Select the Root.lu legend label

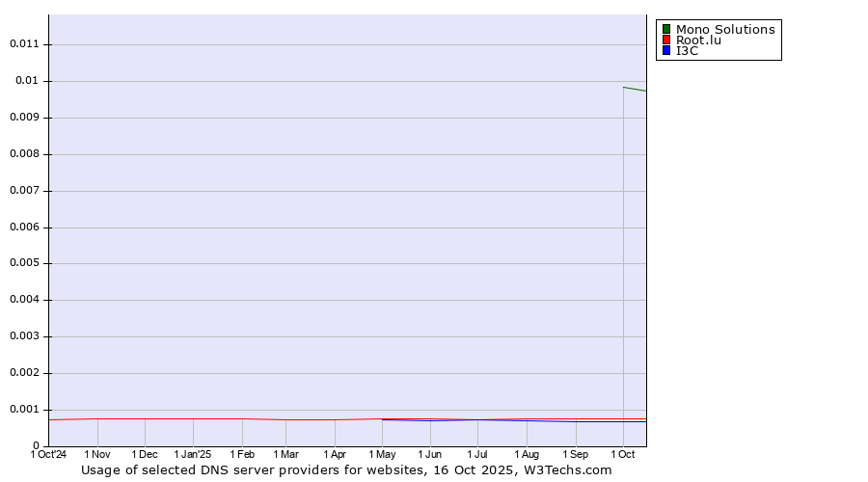pyautogui.click(x=698, y=40)
